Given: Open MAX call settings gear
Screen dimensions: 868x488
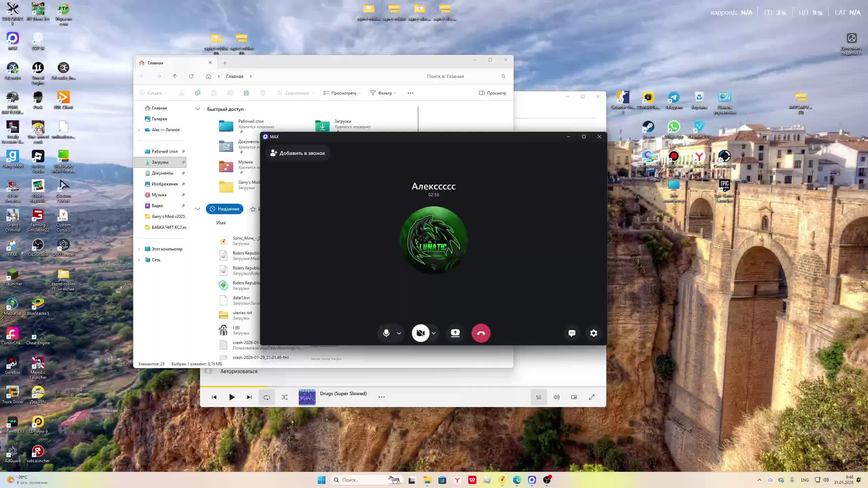Looking at the screenshot, I should coord(593,333).
